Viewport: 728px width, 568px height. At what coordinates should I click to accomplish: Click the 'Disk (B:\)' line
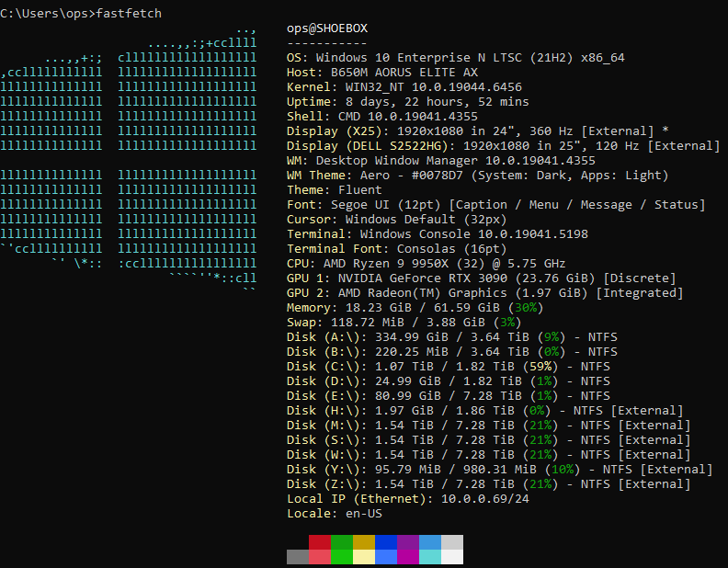pos(452,352)
